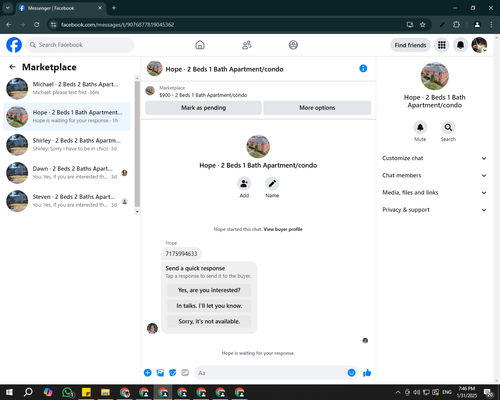Reload the page in the browser
The width and height of the screenshot is (500, 400).
point(37,25)
